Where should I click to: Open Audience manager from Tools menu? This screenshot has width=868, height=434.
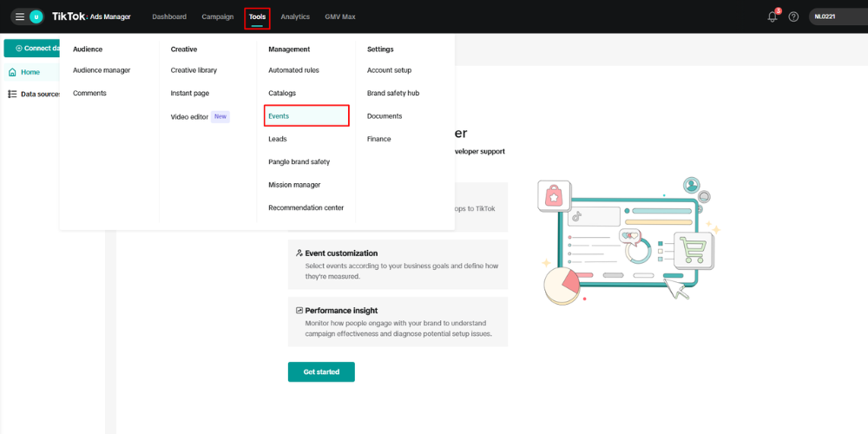(102, 70)
